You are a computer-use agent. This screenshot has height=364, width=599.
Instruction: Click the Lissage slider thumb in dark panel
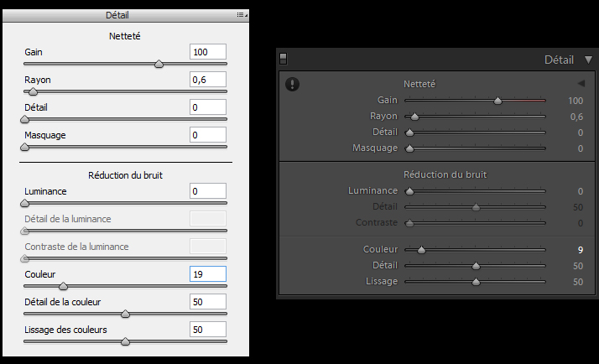coord(476,282)
